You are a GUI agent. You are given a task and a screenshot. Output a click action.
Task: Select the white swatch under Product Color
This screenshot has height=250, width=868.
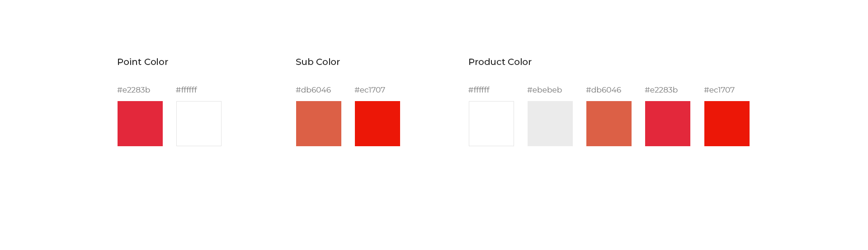491,124
